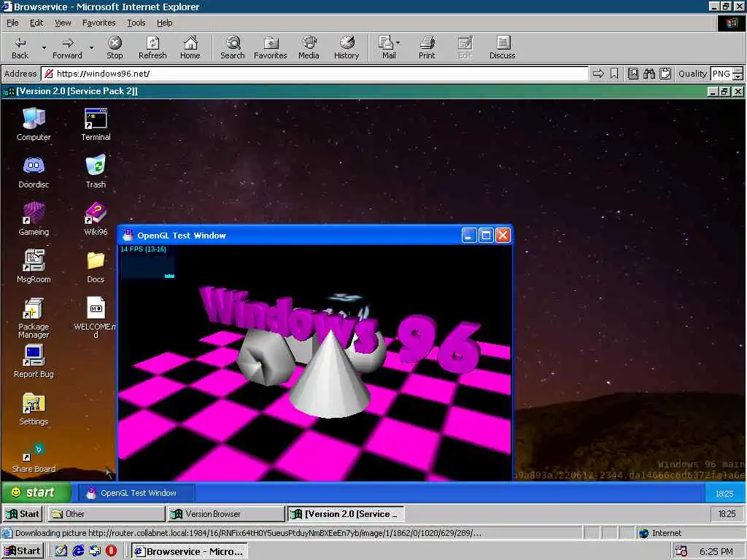
Task: Open the Share Board shortcut
Action: (34, 458)
